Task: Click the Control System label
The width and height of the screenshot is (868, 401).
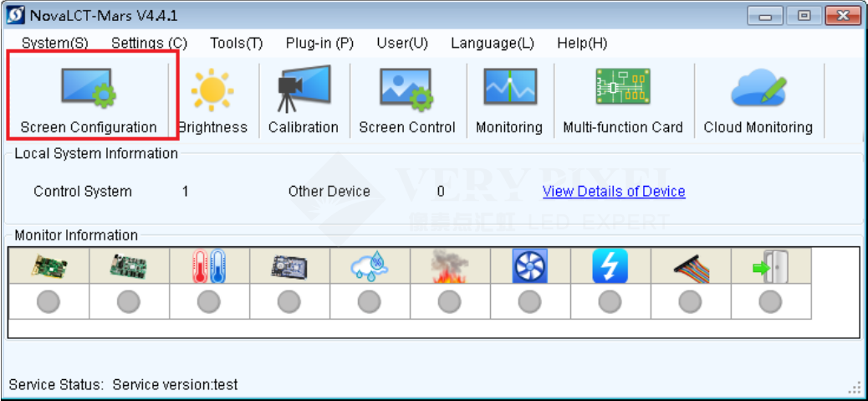Action: [x=83, y=192]
